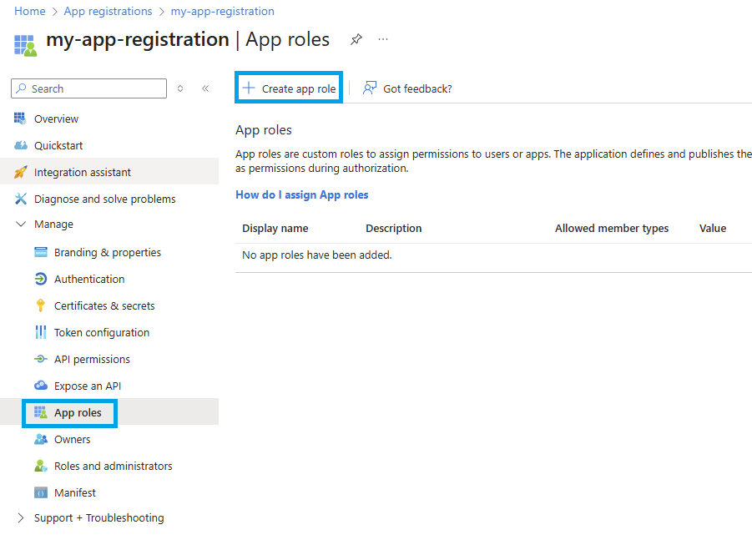Sort by Display name column header
This screenshot has width=752, height=560.
coord(275,228)
